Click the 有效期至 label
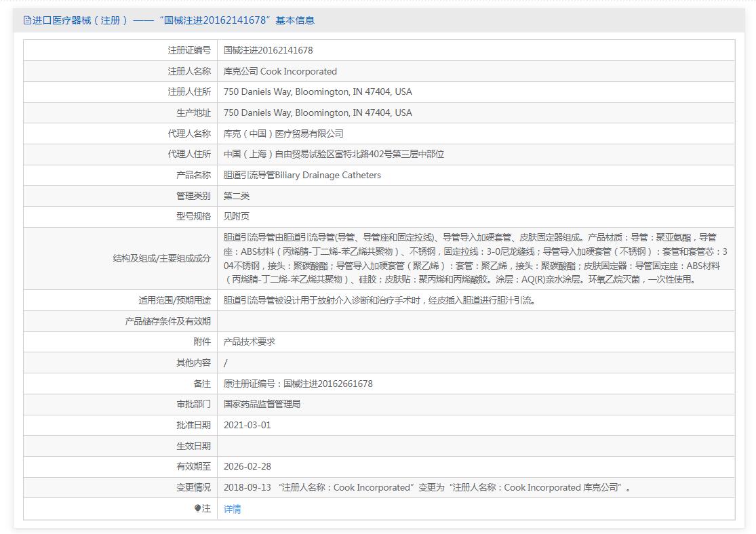Screen dimensions: 756x534 click(193, 466)
